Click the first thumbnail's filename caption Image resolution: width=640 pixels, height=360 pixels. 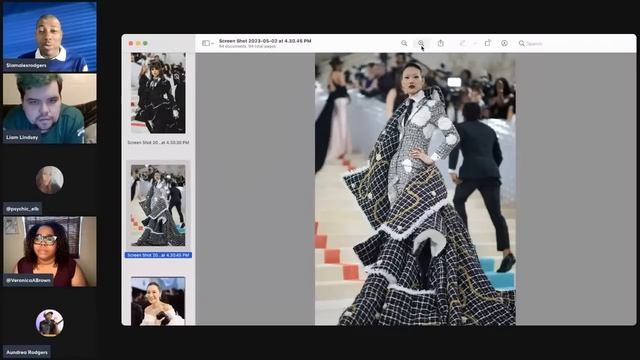click(x=158, y=142)
